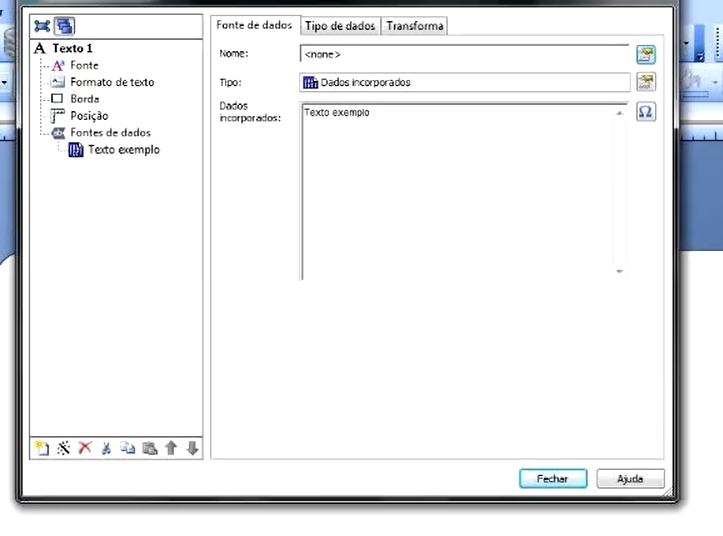
Task: Click the Ajuda button
Action: click(630, 479)
